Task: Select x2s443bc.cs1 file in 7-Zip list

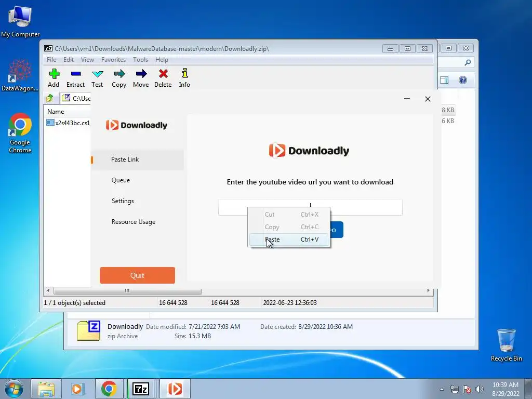Action: click(68, 123)
